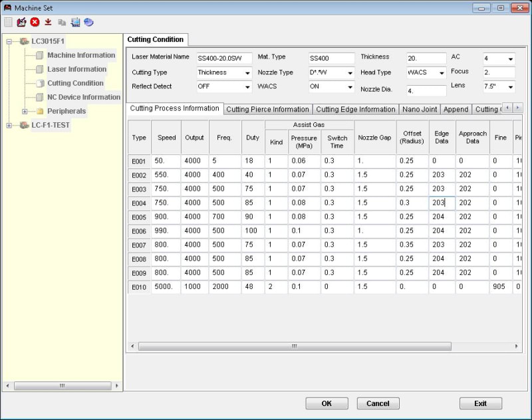Click the Exit button

tap(480, 403)
